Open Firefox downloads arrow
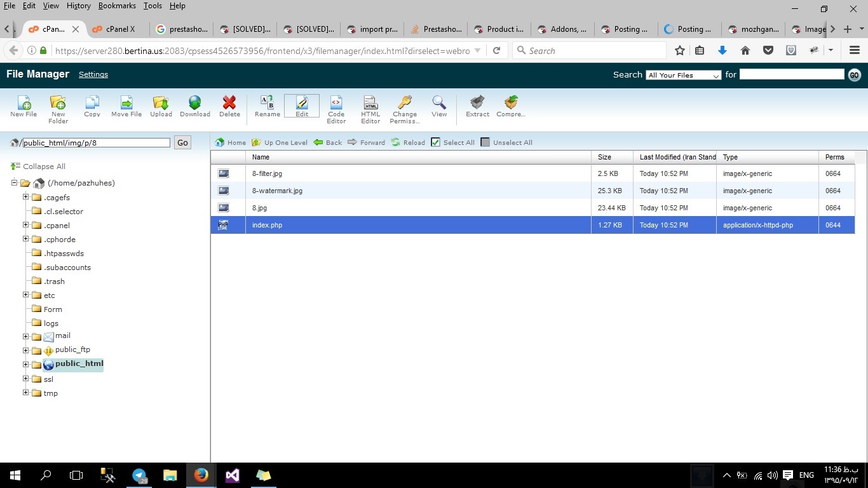The width and height of the screenshot is (868, 488). (x=722, y=50)
